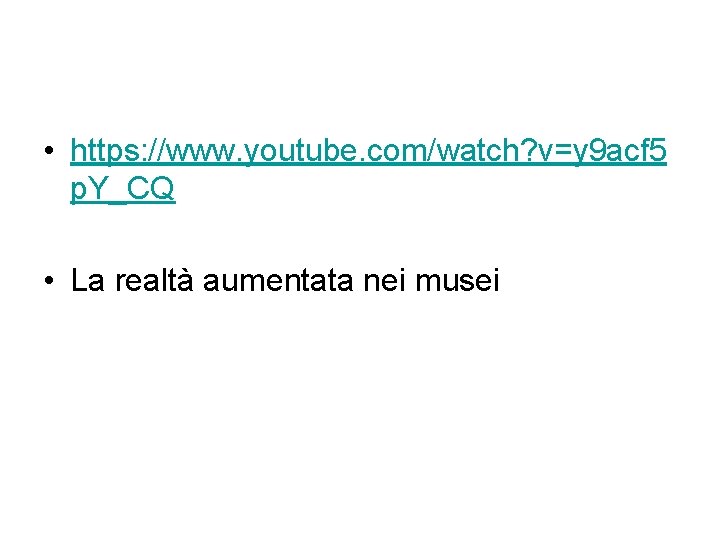The width and height of the screenshot is (720, 540).
Task: Open the YouTube watch link
Action: [x=368, y=151]
